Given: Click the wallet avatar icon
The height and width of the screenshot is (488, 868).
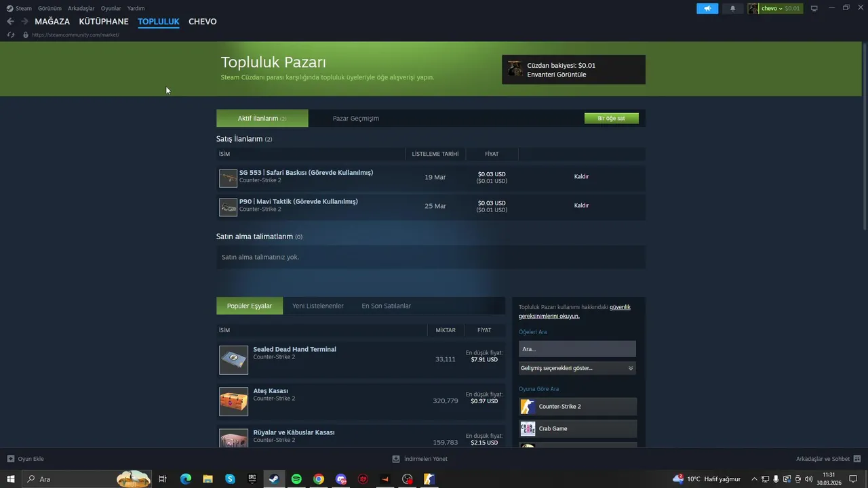Looking at the screenshot, I should pyautogui.click(x=515, y=69).
